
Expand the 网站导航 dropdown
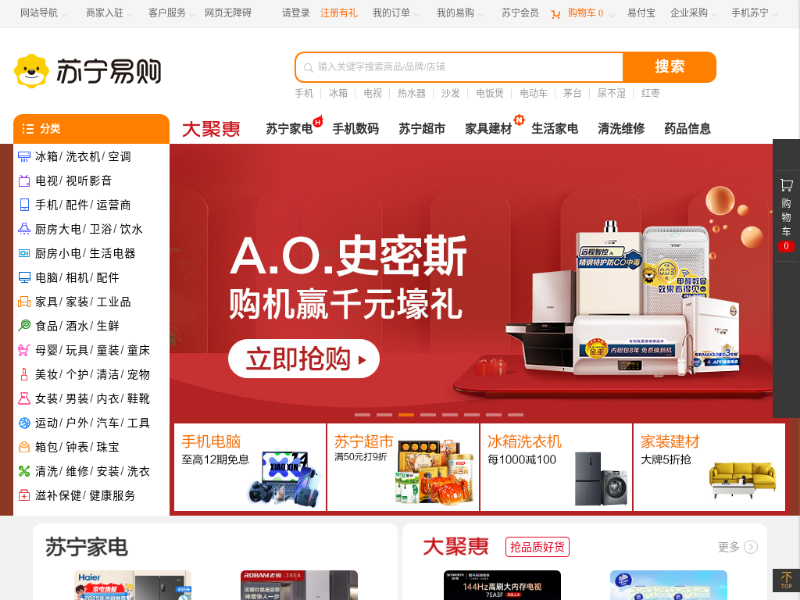click(43, 13)
